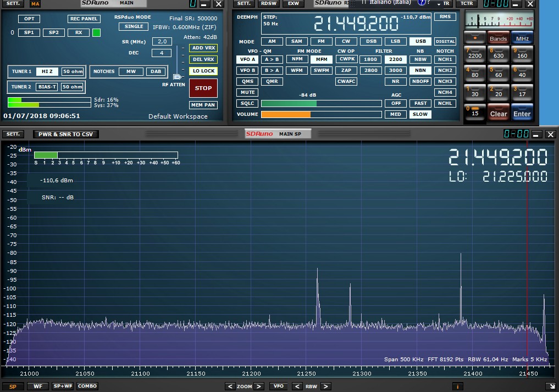
Task: Open SETT. in Main SP window
Action: coord(13,134)
